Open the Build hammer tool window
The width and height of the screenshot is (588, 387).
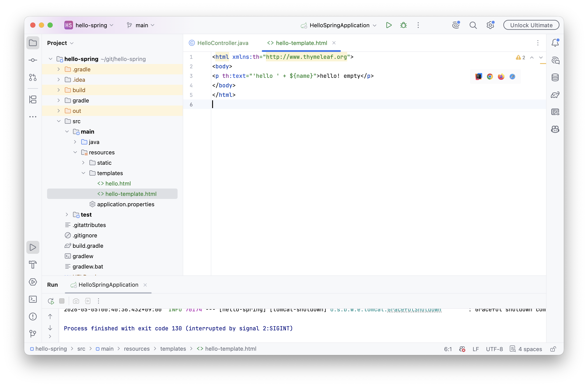tap(33, 265)
